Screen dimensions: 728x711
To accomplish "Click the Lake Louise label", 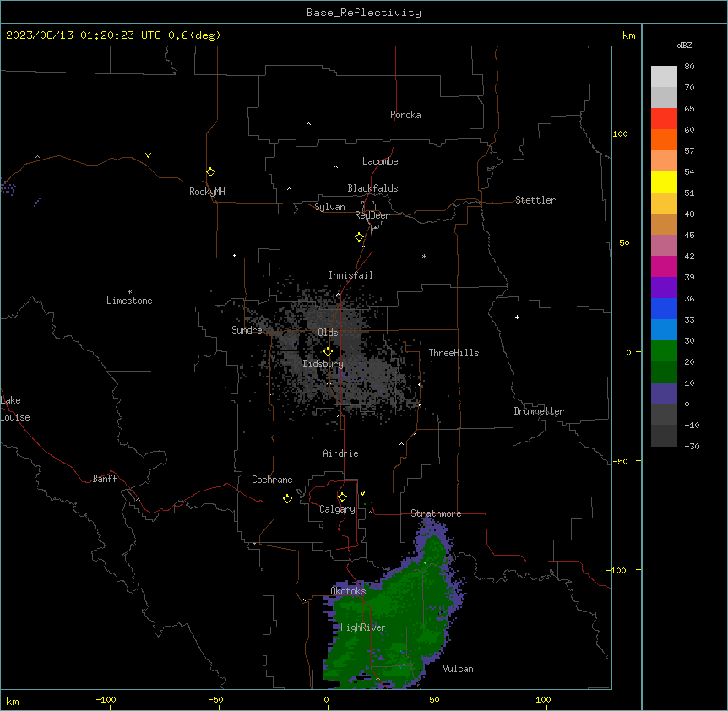I will (15, 409).
